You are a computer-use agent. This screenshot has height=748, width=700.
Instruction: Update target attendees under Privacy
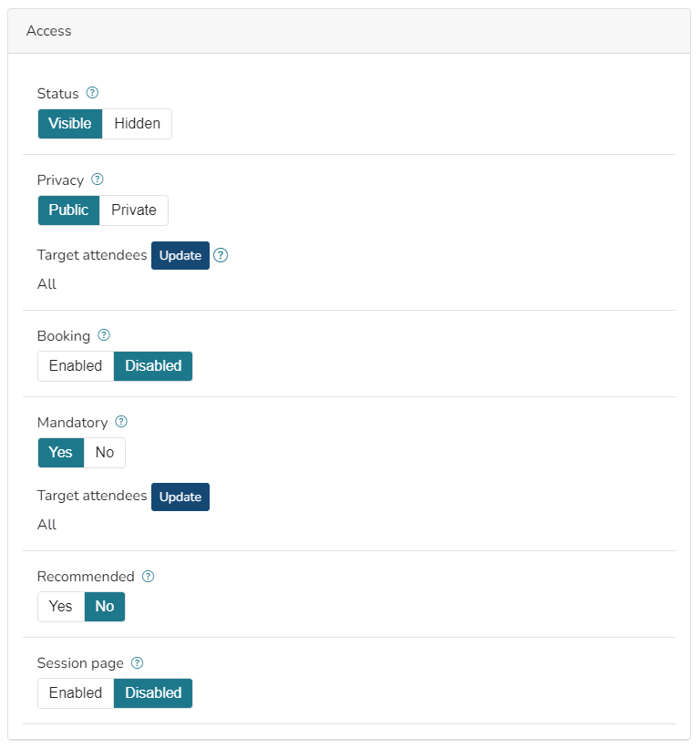pos(180,255)
